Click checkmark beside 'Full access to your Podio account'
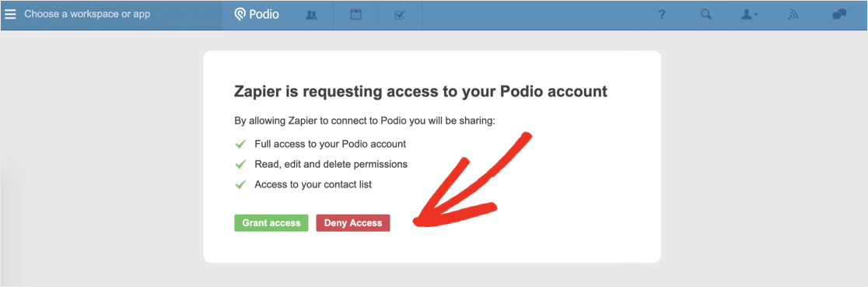 [x=240, y=144]
